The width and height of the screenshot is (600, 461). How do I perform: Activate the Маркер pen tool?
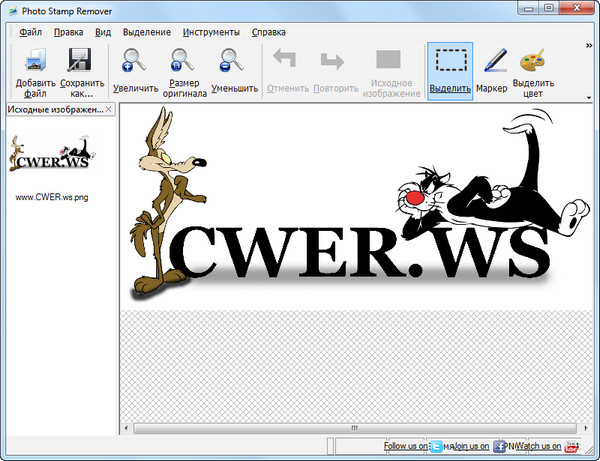[493, 63]
